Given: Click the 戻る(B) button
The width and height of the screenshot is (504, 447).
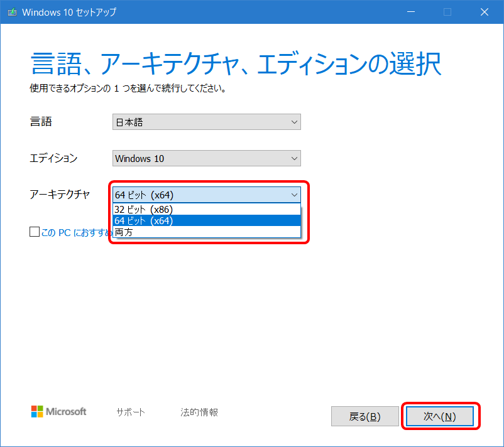Looking at the screenshot, I should point(365,416).
